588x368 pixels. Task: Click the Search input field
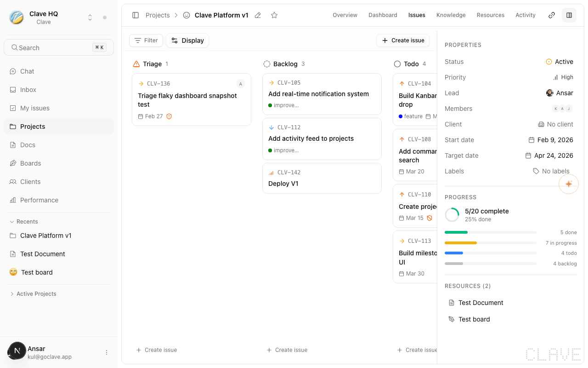pyautogui.click(x=58, y=47)
